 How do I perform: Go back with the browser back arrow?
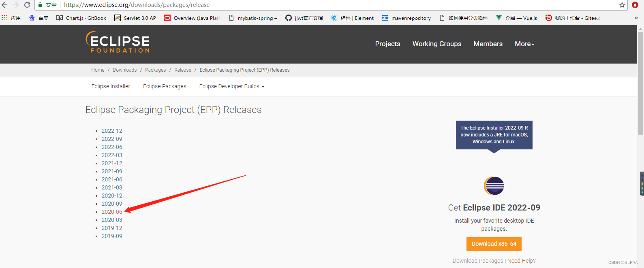(x=5, y=5)
